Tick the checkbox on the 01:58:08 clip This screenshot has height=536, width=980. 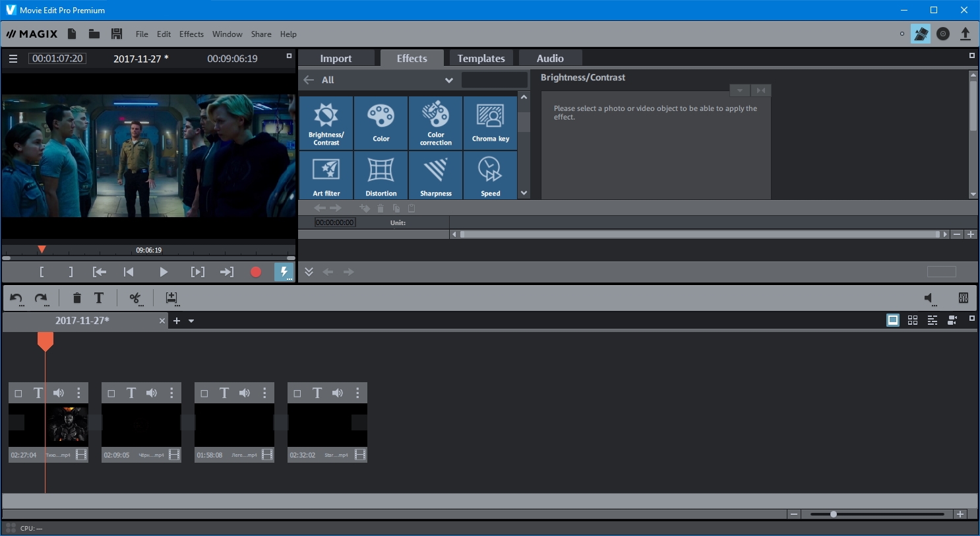(204, 393)
